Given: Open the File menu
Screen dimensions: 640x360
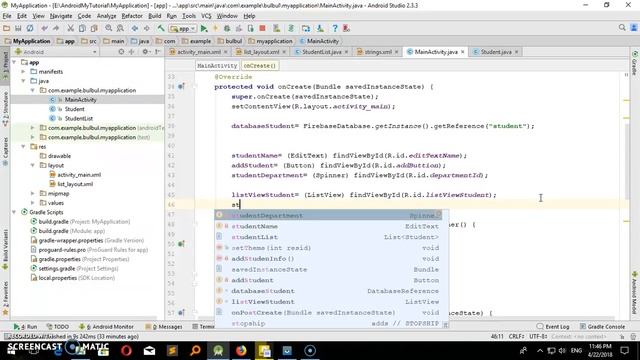Looking at the screenshot, I should point(7,16).
